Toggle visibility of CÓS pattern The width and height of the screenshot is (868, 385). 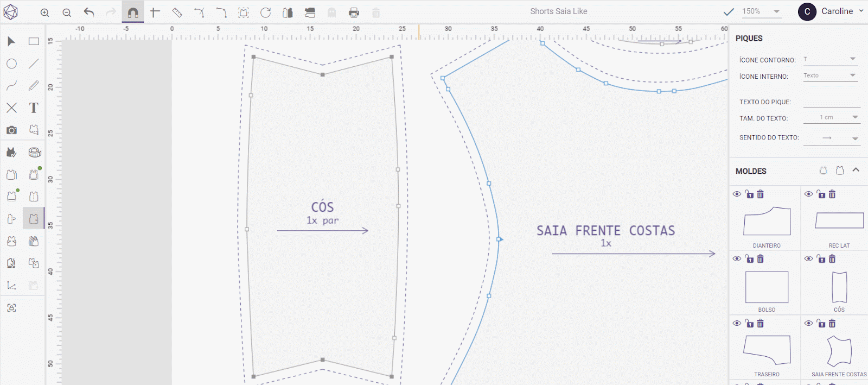[808, 258]
